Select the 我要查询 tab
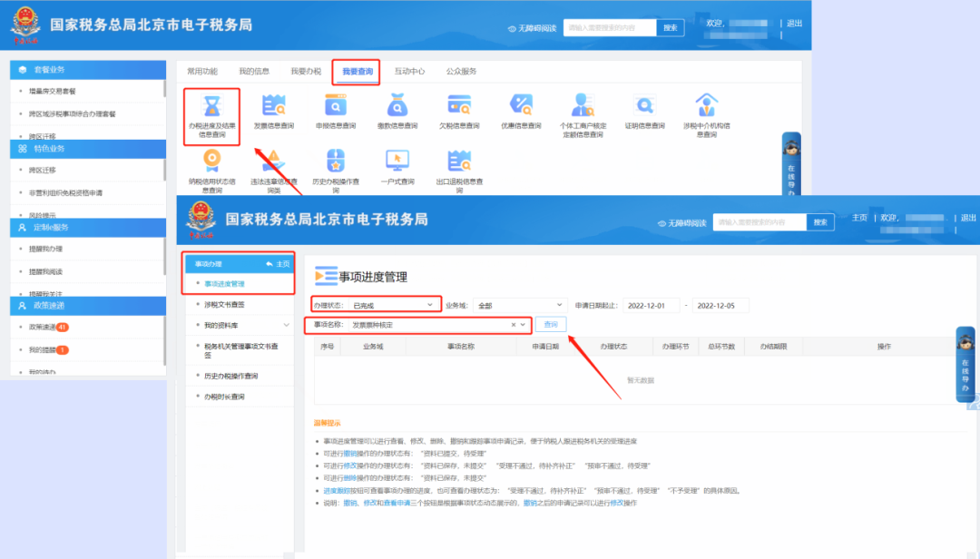The image size is (980, 559). coord(358,72)
